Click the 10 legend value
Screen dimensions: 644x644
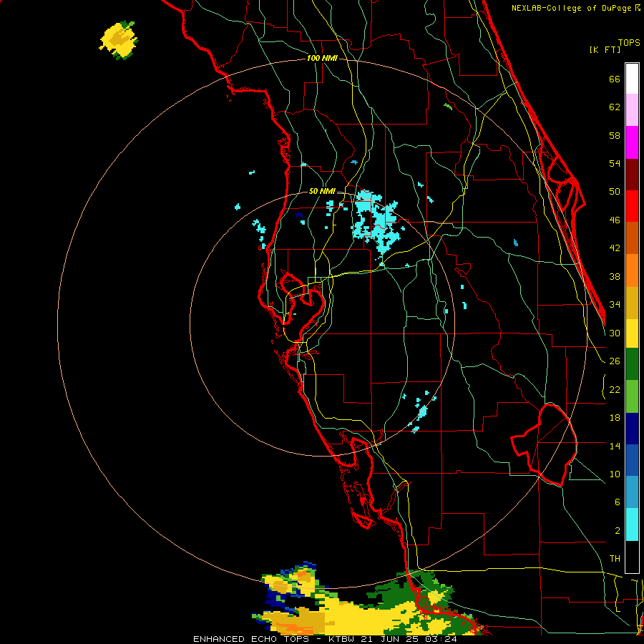pyautogui.click(x=615, y=474)
